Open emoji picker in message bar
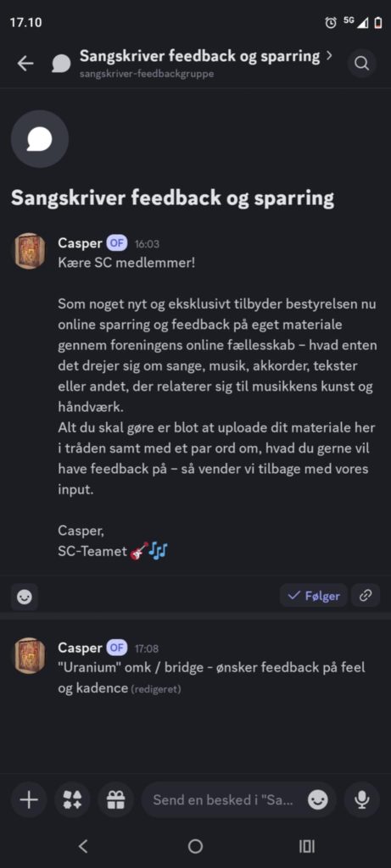 point(318,800)
